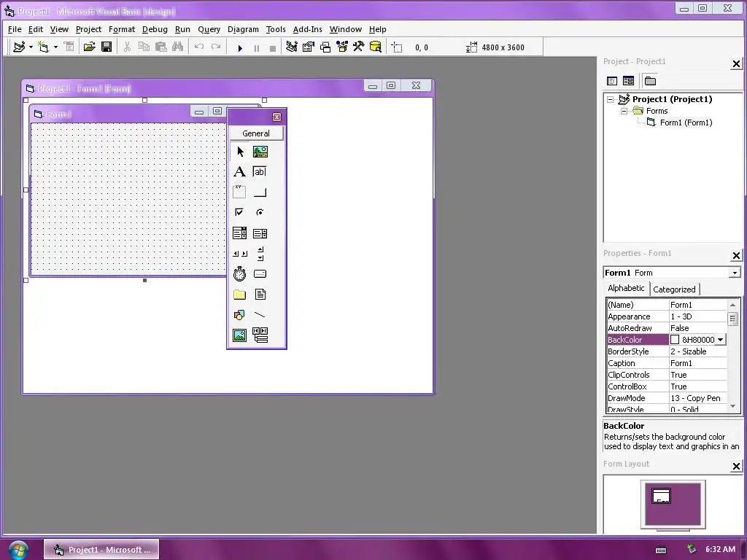Select the VScrollBar control in the toolbox

pos(260,253)
